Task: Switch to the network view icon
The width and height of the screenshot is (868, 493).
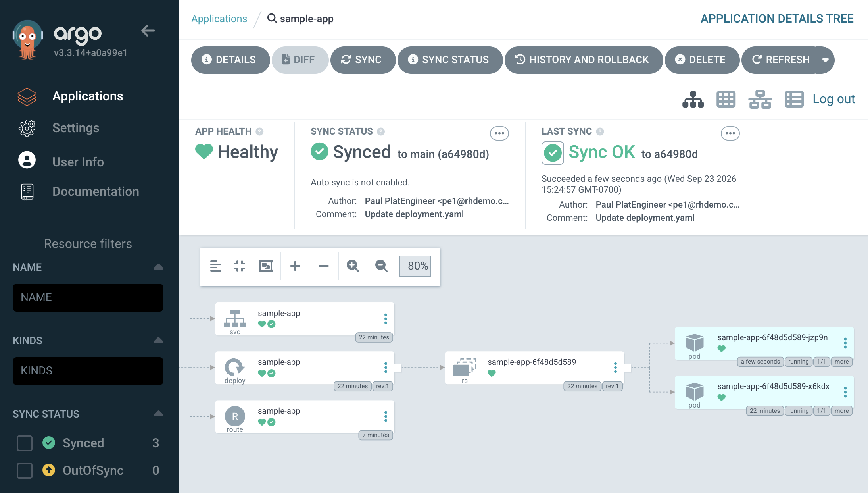Action: [760, 99]
